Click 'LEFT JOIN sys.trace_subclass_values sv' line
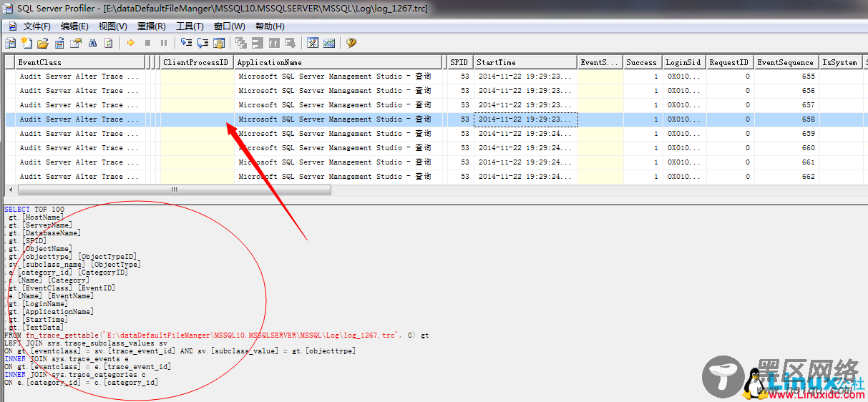This screenshot has height=402, width=868. tap(85, 343)
